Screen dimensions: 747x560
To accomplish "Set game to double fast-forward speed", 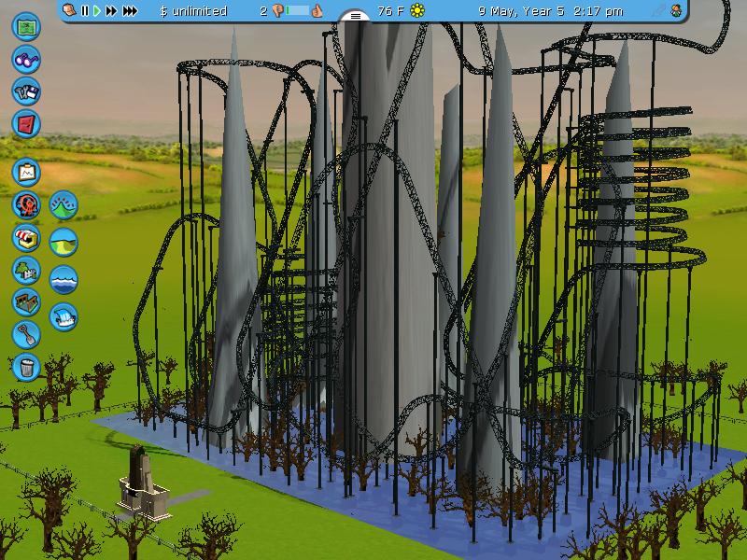I will pos(111,10).
